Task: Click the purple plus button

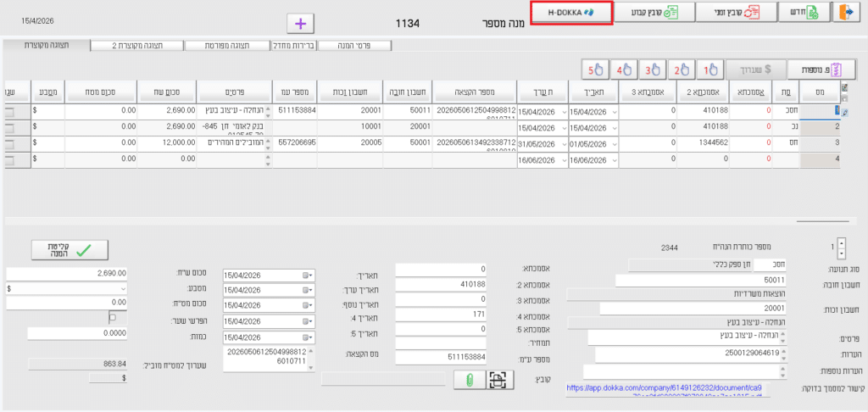Action: 301,24
